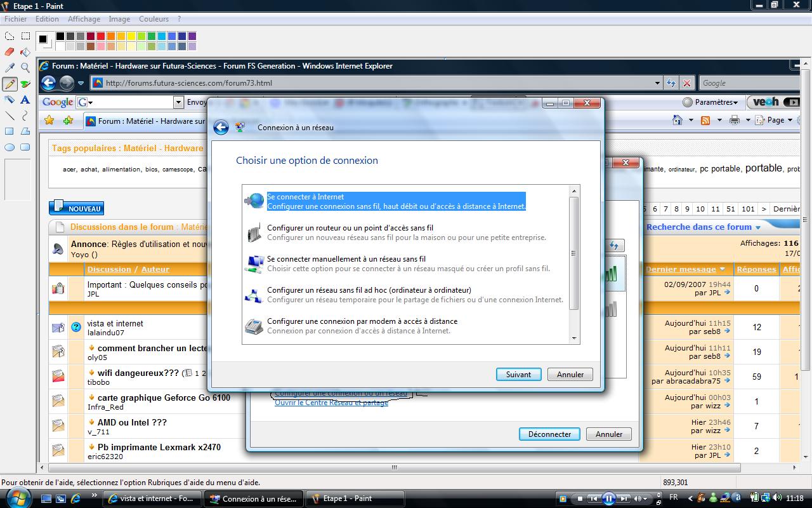
Task: Click the Print icon in Internet Explorer
Action: (735, 120)
